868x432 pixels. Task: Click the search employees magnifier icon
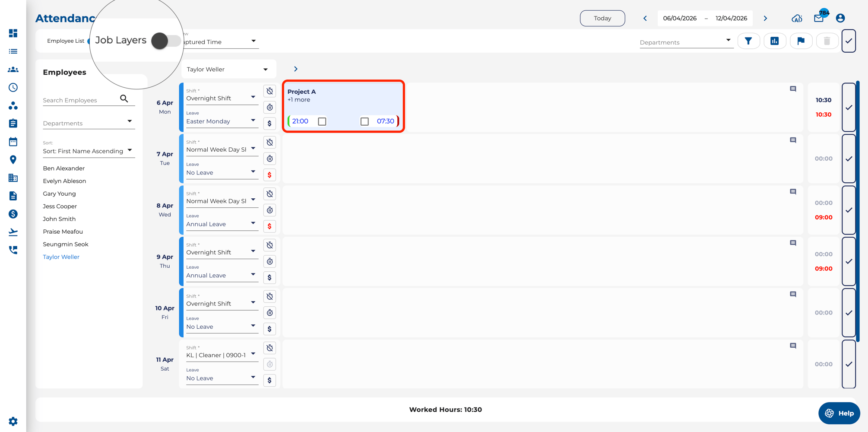pos(124,99)
